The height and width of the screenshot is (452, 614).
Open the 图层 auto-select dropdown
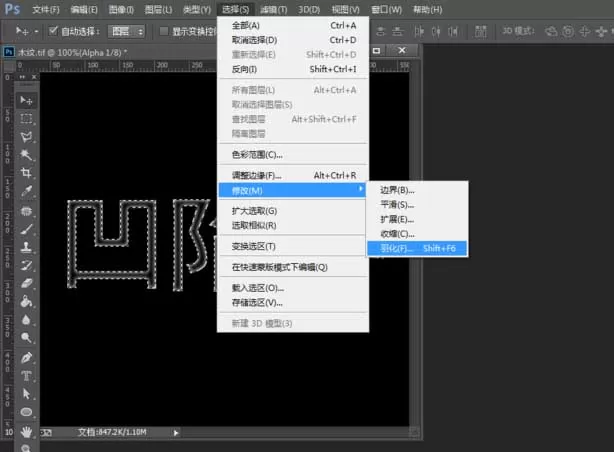(126, 31)
